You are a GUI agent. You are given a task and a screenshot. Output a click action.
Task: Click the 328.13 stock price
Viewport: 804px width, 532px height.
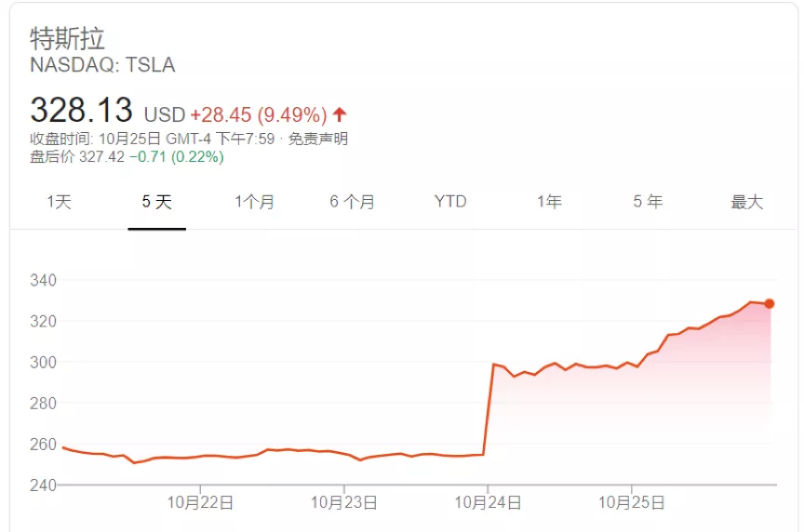[82, 111]
